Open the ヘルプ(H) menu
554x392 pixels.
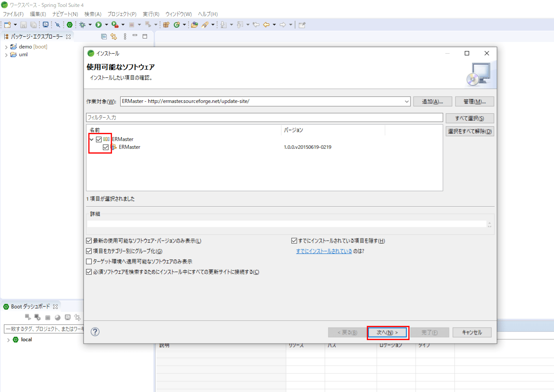point(208,14)
